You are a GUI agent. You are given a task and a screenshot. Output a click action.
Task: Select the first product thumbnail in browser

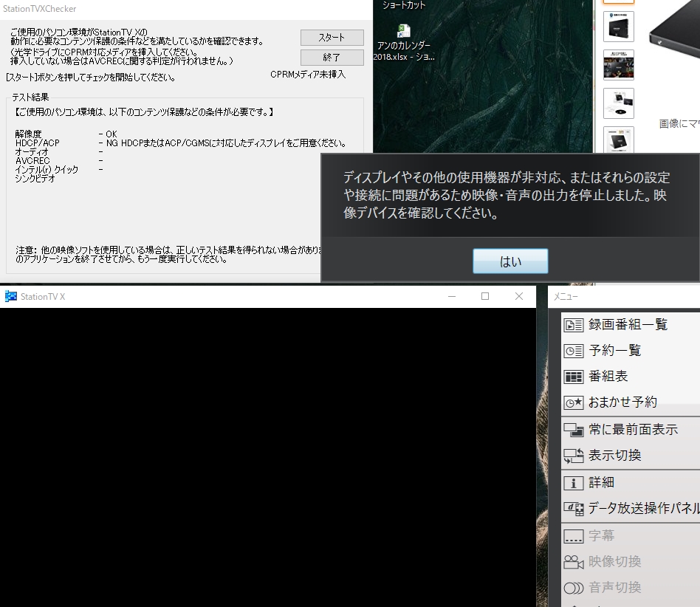coord(618,27)
